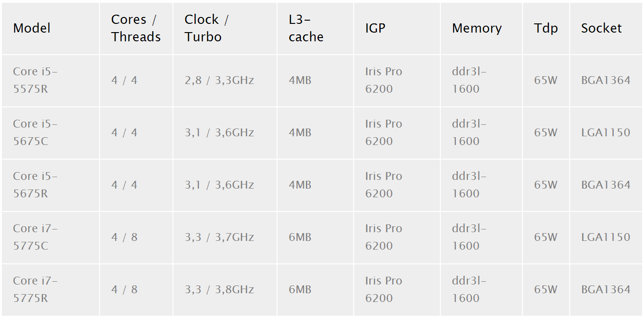Click the IGP column header

pos(375,28)
